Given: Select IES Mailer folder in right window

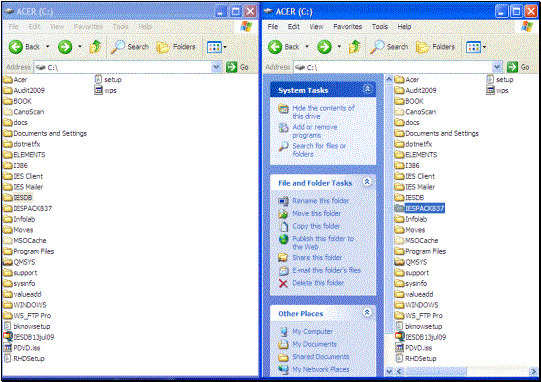Looking at the screenshot, I should [415, 187].
